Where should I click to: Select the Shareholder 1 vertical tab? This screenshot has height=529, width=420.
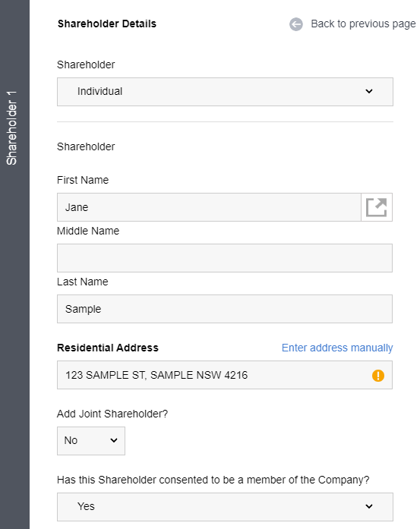[12, 128]
